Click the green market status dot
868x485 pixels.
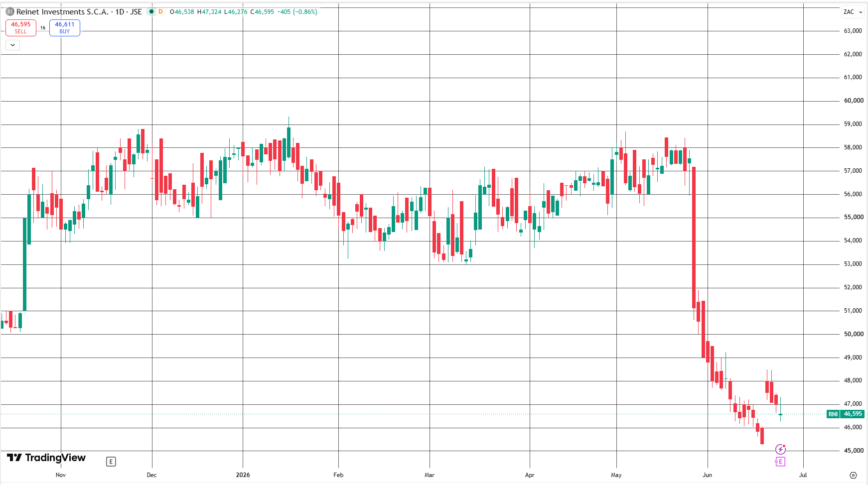pyautogui.click(x=151, y=11)
